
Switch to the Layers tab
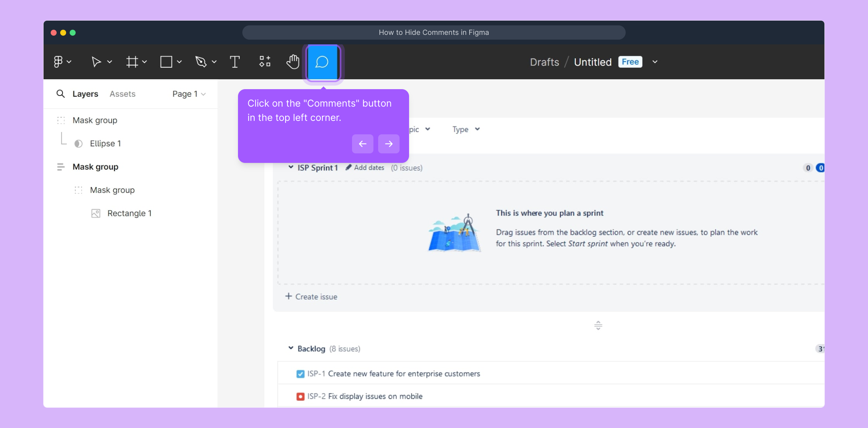85,94
